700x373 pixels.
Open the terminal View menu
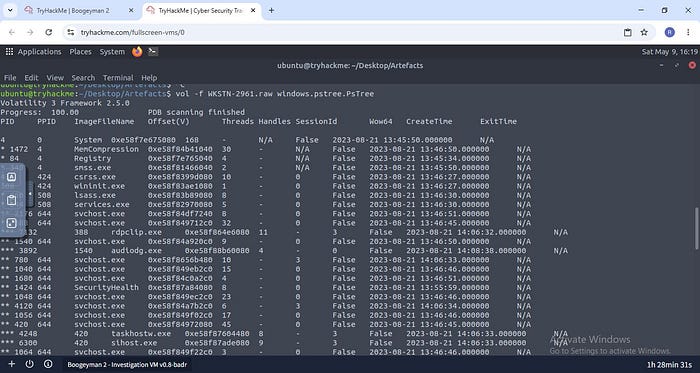[55, 78]
